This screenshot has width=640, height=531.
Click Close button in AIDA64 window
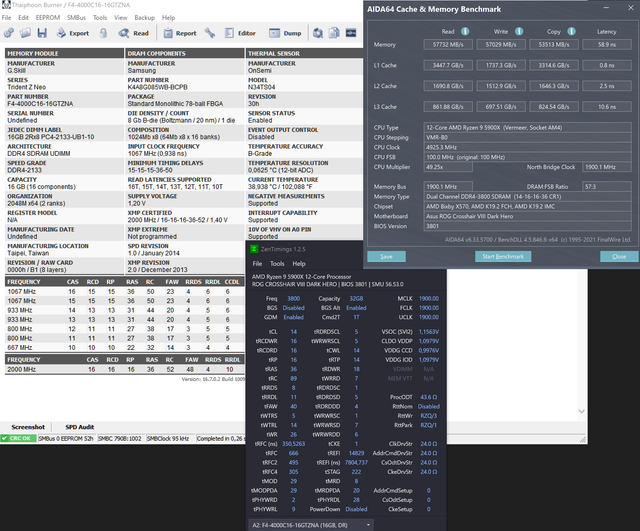(619, 256)
